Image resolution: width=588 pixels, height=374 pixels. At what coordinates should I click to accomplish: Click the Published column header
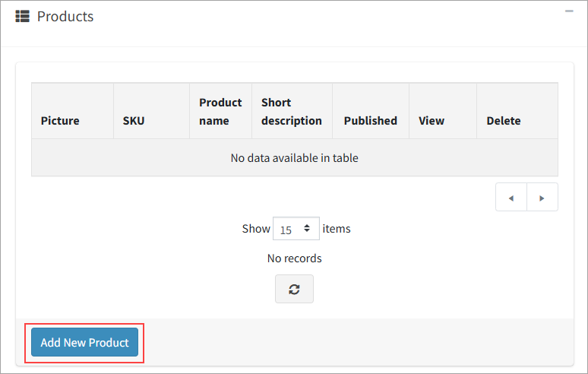pyautogui.click(x=370, y=120)
